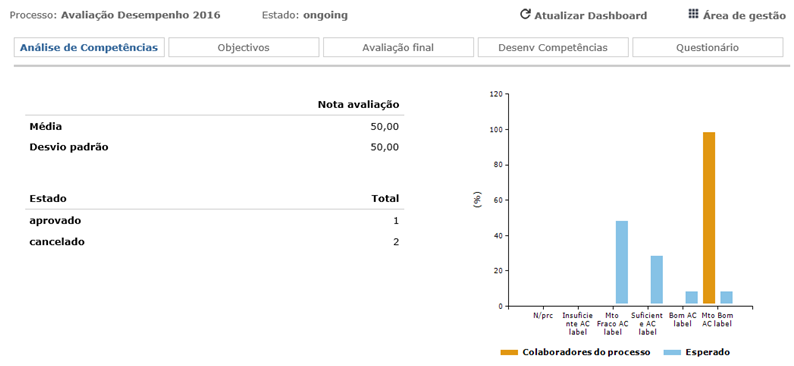Click the Média value row
This screenshot has height=366, width=794.
[214, 127]
